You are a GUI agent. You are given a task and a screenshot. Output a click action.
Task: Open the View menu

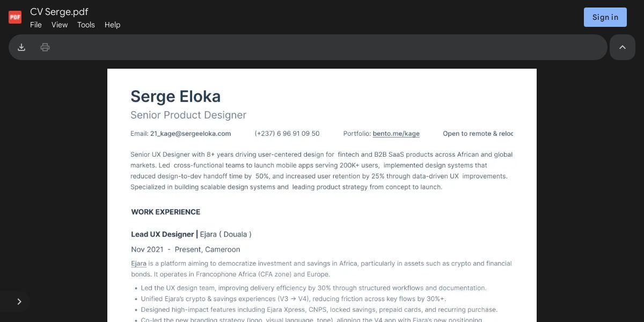(60, 25)
